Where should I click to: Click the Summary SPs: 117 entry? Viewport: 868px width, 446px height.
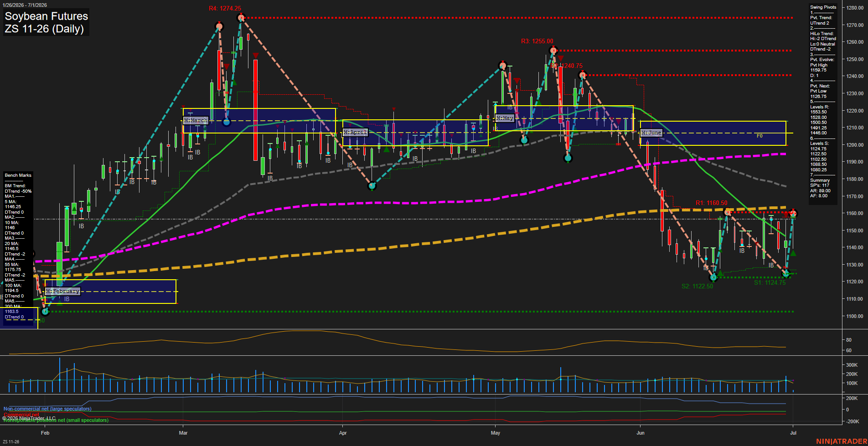point(820,183)
